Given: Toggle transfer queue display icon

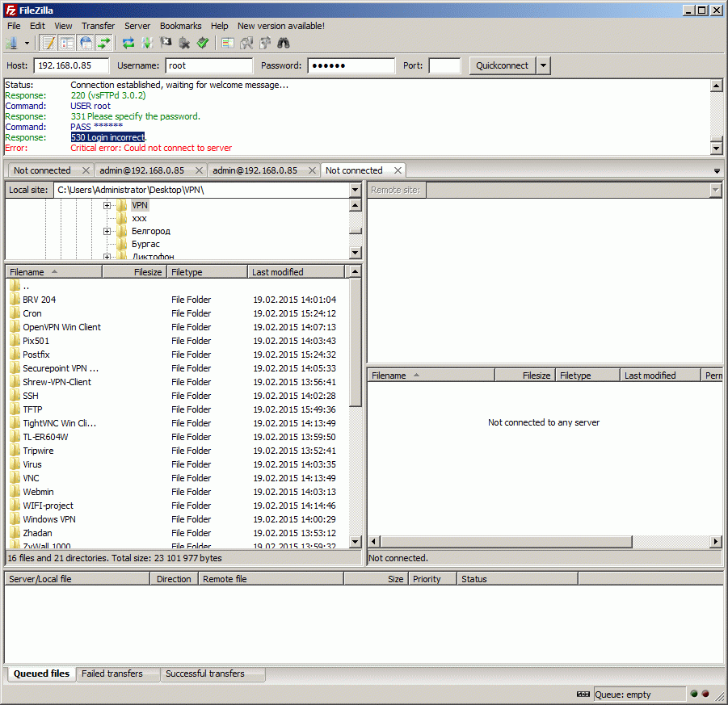Looking at the screenshot, I should [104, 43].
